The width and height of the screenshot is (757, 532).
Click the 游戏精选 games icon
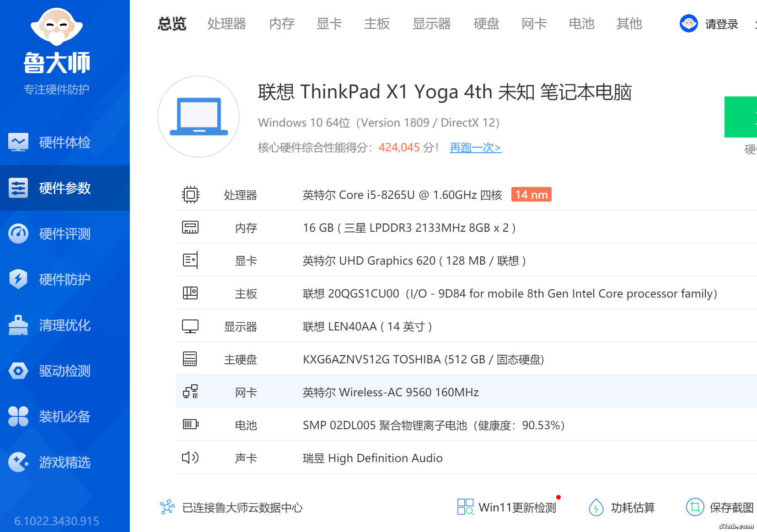(18, 462)
